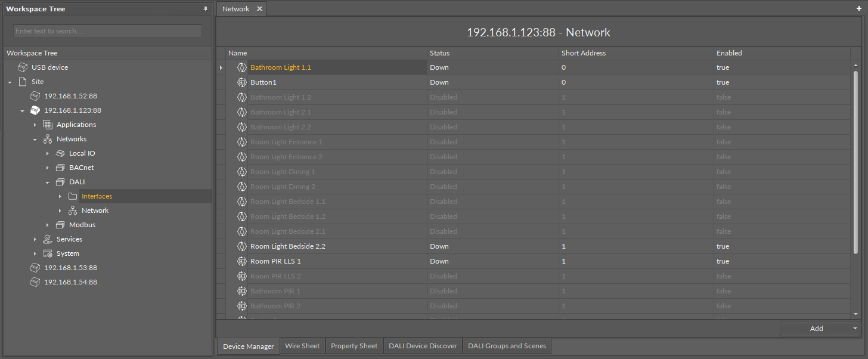Click the 192.168.1.52:88 device icon

(35, 96)
